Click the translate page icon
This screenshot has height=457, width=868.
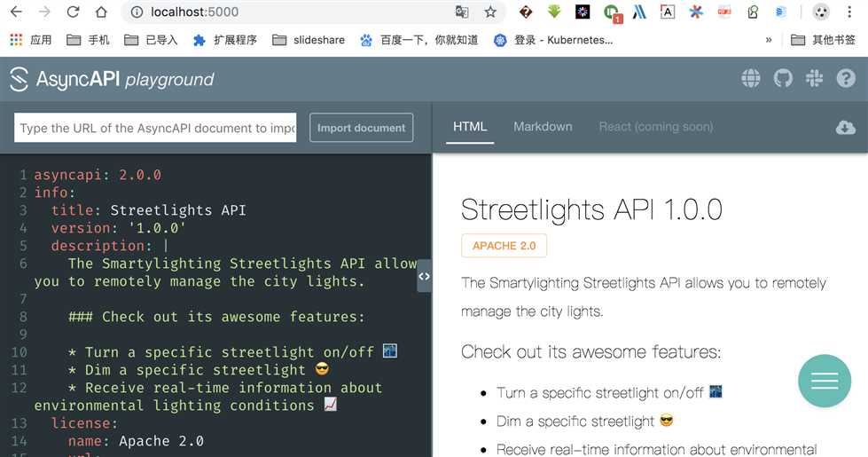point(462,12)
